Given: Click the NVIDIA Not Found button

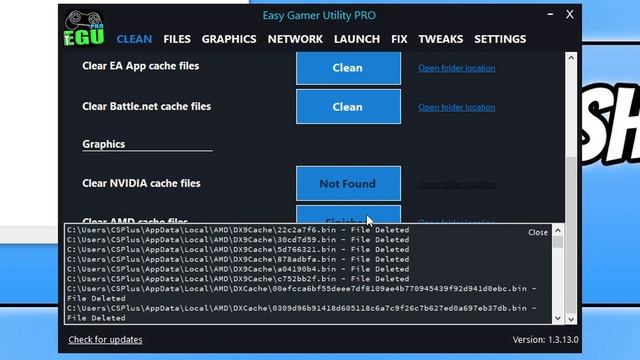Looking at the screenshot, I should 348,184.
